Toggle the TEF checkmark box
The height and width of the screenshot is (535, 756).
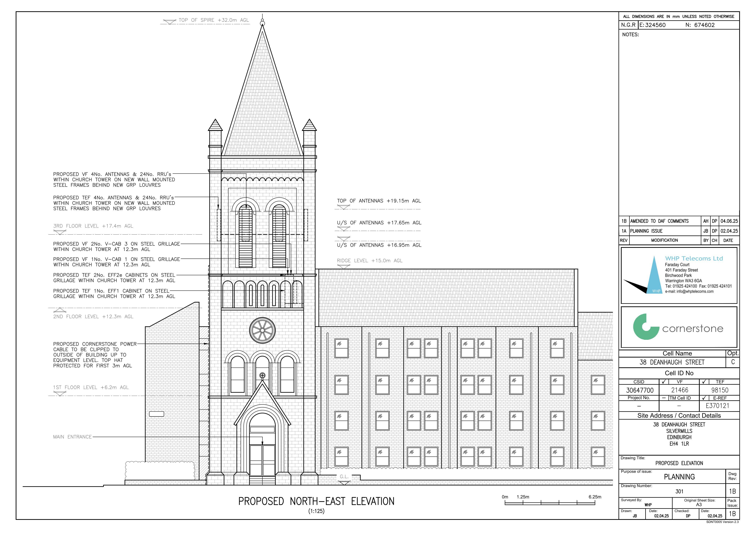704,382
